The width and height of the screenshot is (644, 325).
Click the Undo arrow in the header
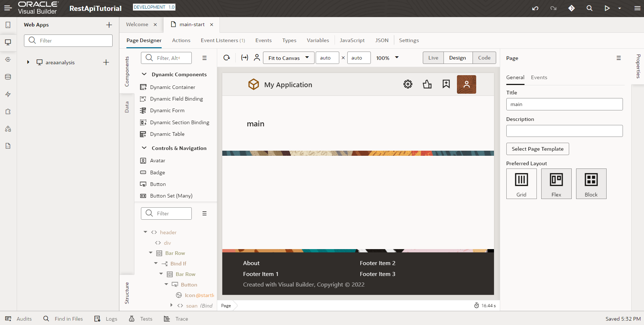pyautogui.click(x=535, y=8)
